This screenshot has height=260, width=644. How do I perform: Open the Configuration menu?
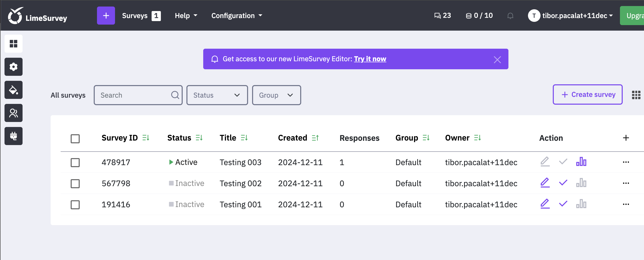(x=237, y=16)
